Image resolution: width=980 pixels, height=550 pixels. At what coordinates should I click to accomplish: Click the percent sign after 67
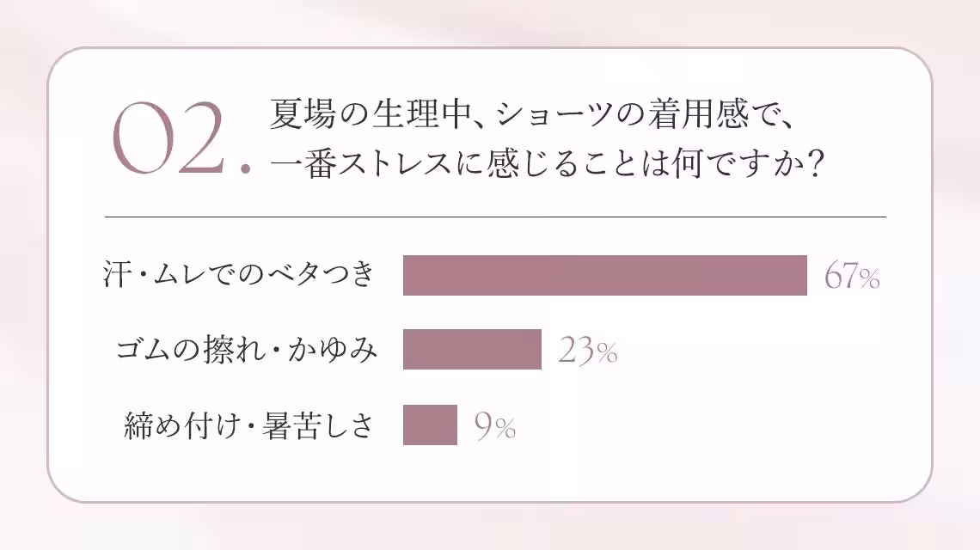coord(869,279)
